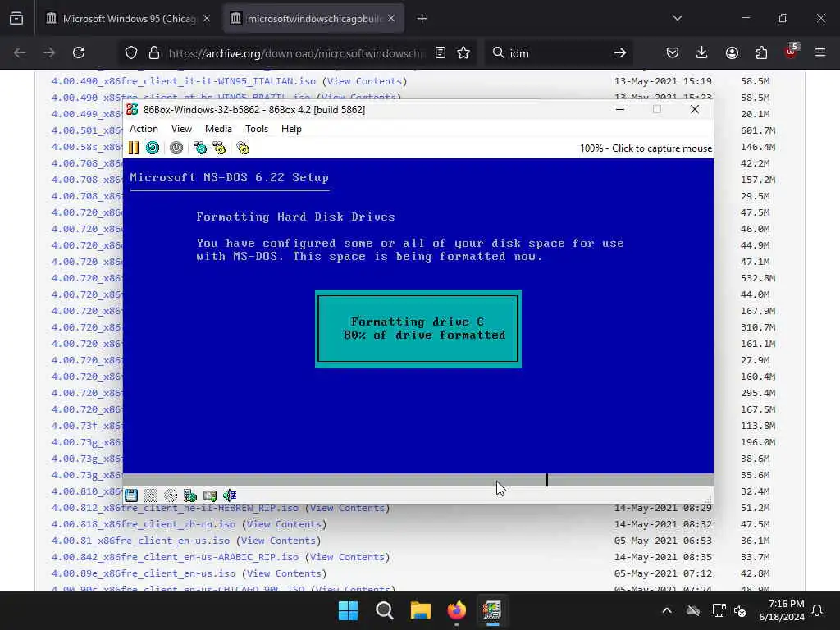Send Ctrl+Alt+Del to the guest
840x630 pixels.
(200, 148)
